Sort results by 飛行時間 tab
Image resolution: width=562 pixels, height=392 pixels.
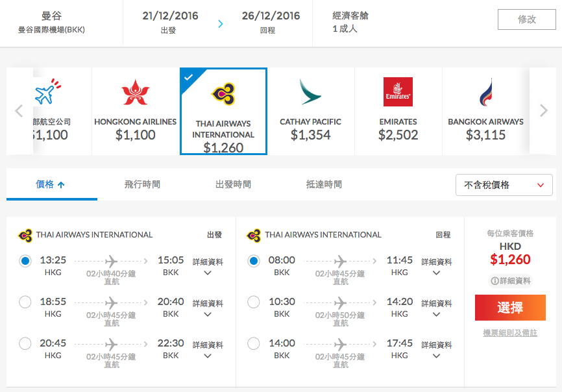(x=142, y=184)
